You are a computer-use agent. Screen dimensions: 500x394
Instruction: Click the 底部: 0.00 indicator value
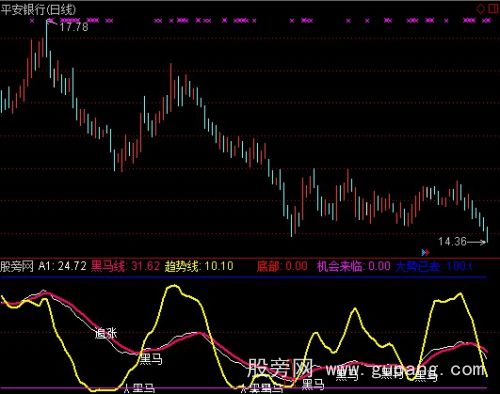282,266
